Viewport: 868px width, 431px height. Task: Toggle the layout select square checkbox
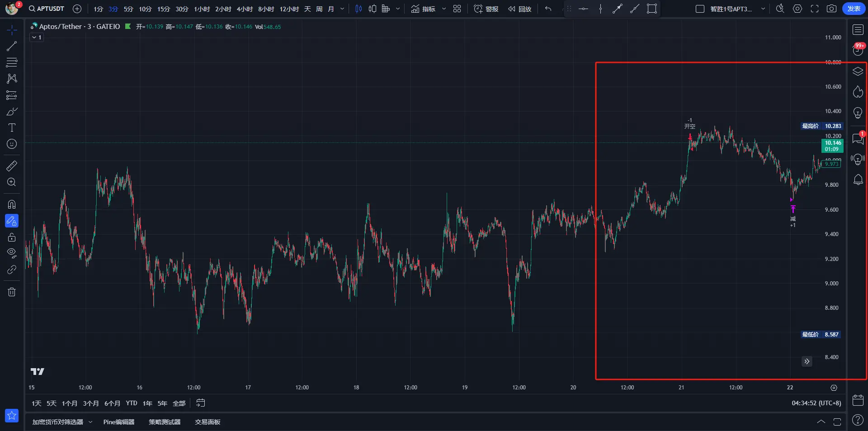[700, 9]
